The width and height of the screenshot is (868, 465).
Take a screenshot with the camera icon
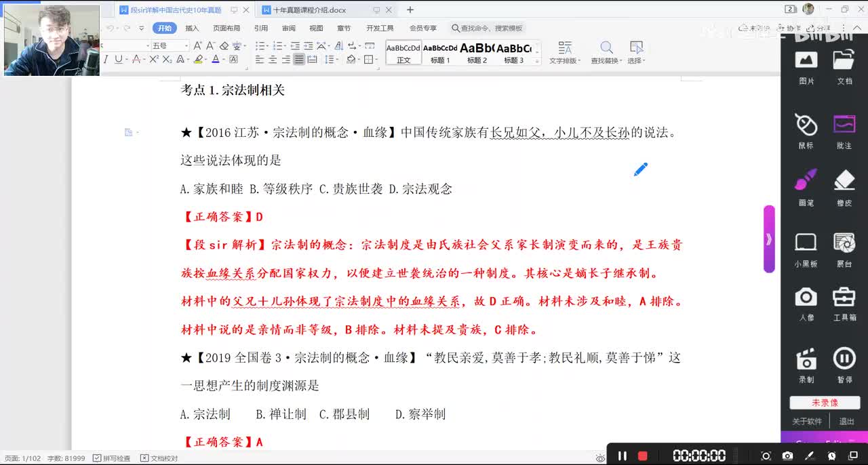787,456
